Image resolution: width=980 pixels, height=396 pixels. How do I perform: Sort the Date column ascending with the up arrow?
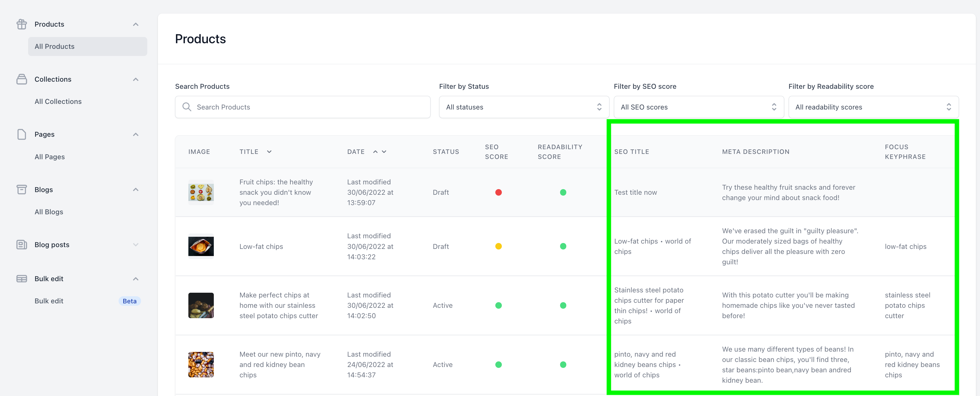coord(375,152)
